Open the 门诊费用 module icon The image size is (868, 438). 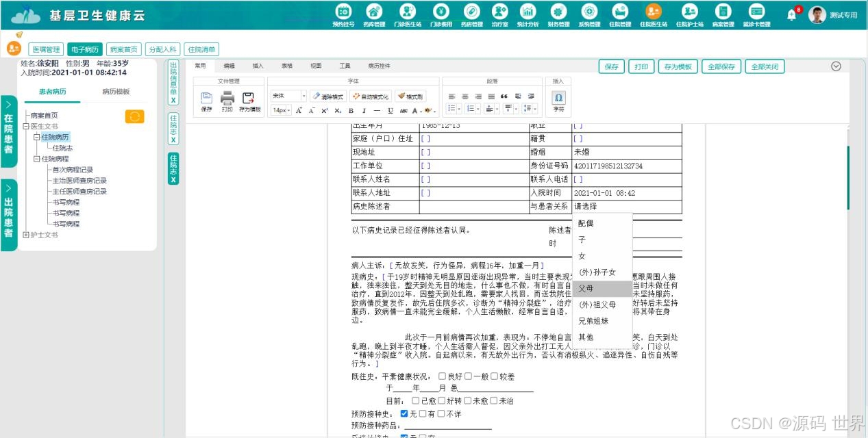tap(441, 11)
